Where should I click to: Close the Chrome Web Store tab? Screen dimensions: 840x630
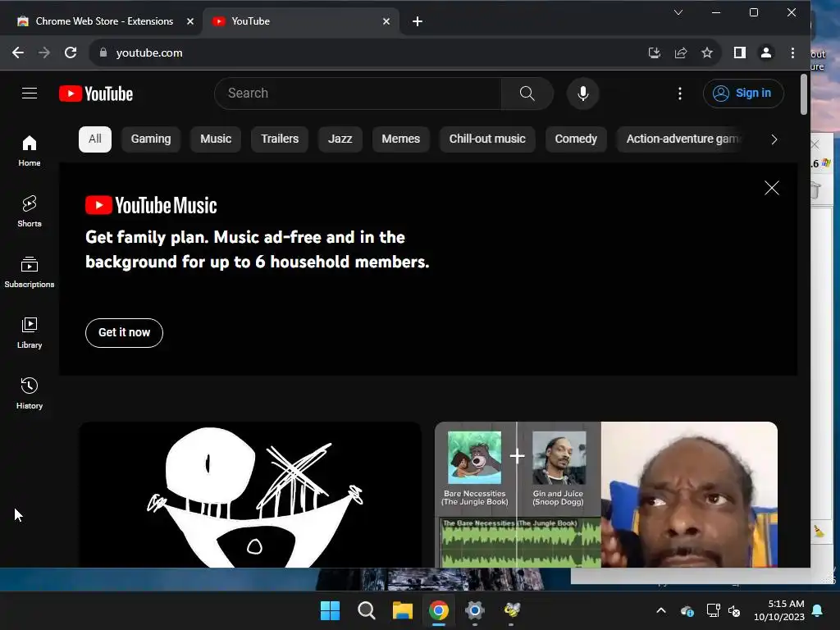pyautogui.click(x=190, y=21)
